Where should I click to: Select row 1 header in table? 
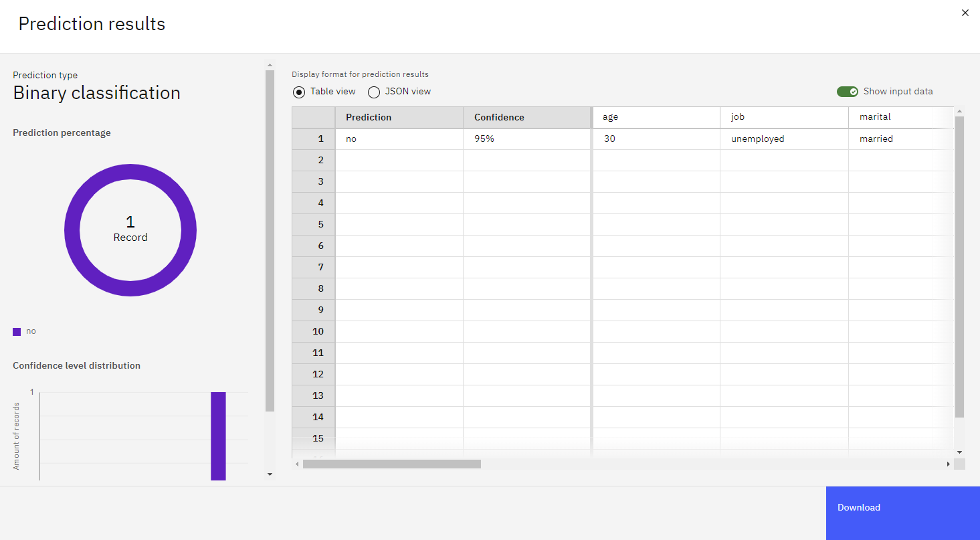click(314, 139)
